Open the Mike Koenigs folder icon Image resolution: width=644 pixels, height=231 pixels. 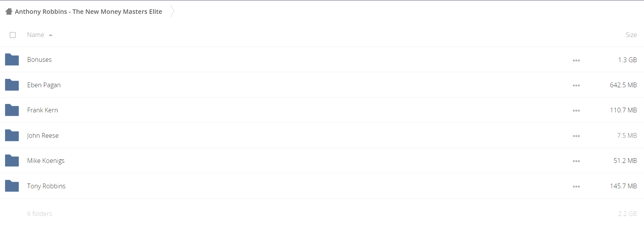click(12, 160)
